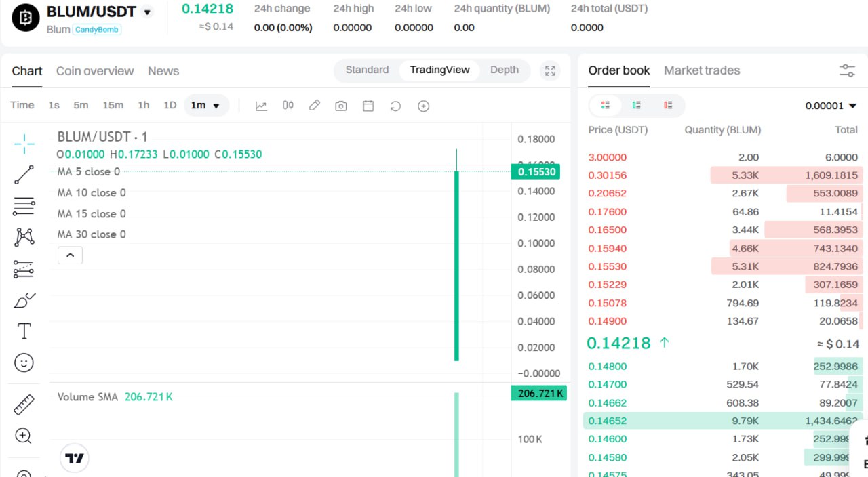Select the Time interval option

coord(22,105)
